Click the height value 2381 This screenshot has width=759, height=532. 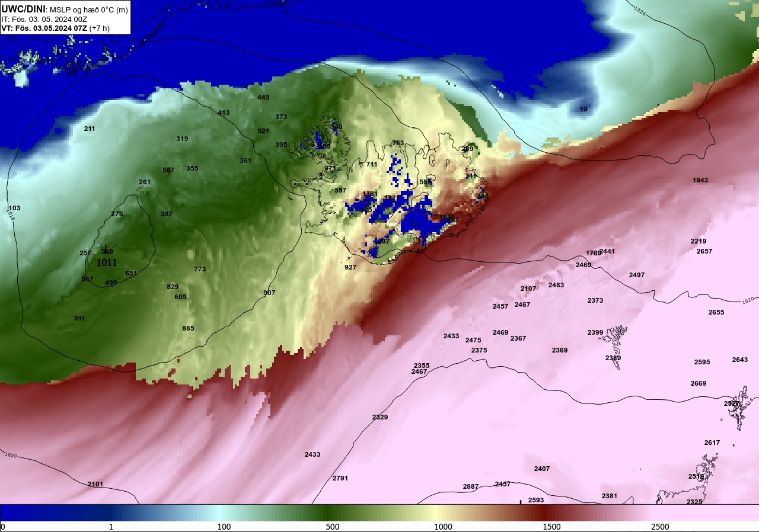click(610, 496)
